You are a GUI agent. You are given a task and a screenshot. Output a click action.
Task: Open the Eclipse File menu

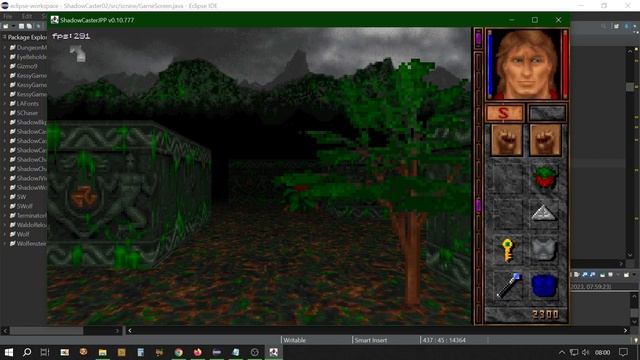8,16
